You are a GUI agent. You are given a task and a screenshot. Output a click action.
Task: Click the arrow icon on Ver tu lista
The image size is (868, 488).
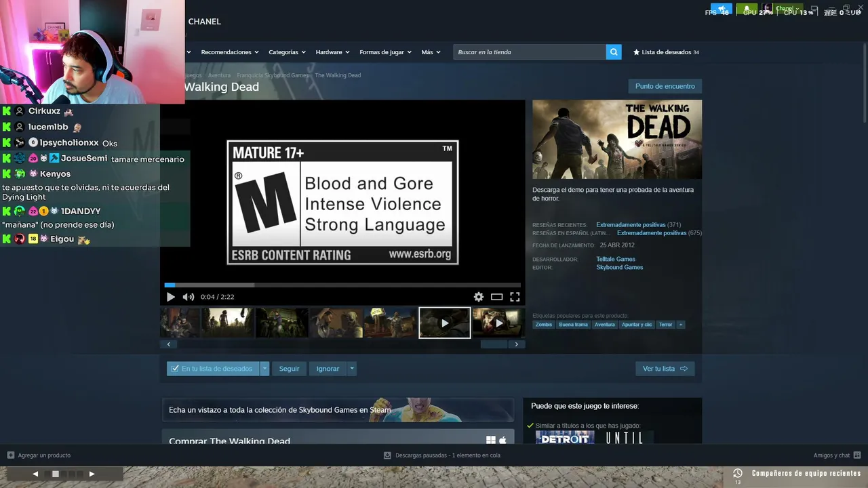[684, 369]
